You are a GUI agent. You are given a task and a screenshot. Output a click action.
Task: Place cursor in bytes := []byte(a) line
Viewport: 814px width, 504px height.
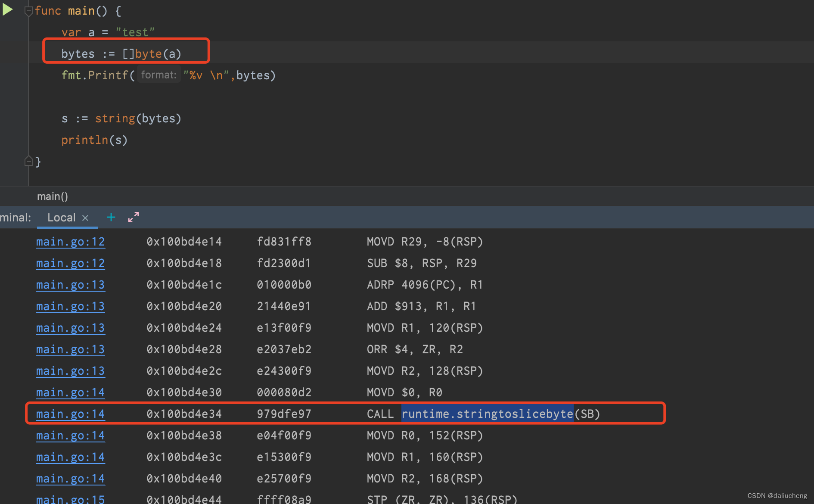coord(121,54)
